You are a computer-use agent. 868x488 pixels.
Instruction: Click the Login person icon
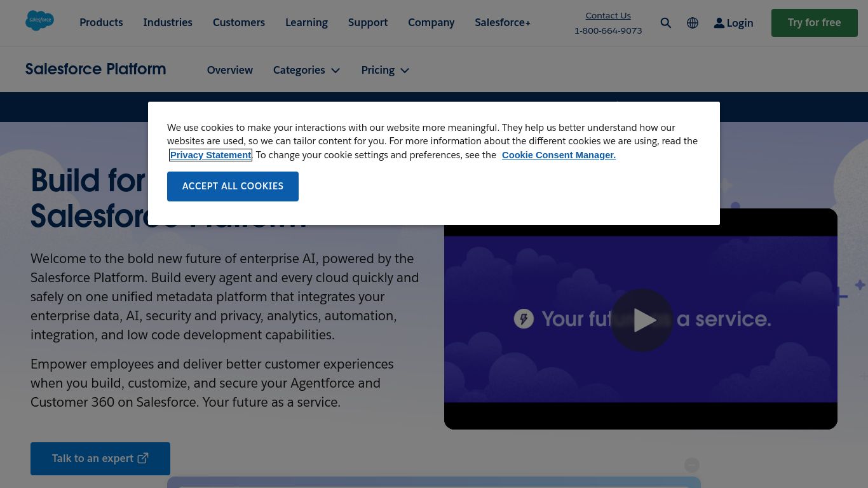point(719,23)
